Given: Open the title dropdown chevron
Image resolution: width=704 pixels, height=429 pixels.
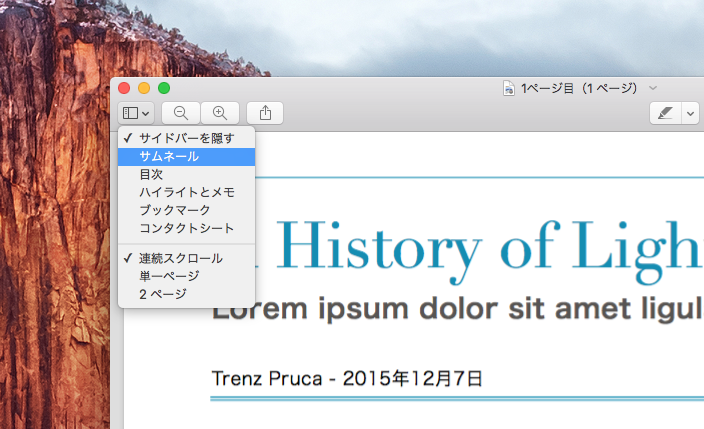Looking at the screenshot, I should pyautogui.click(x=653, y=88).
